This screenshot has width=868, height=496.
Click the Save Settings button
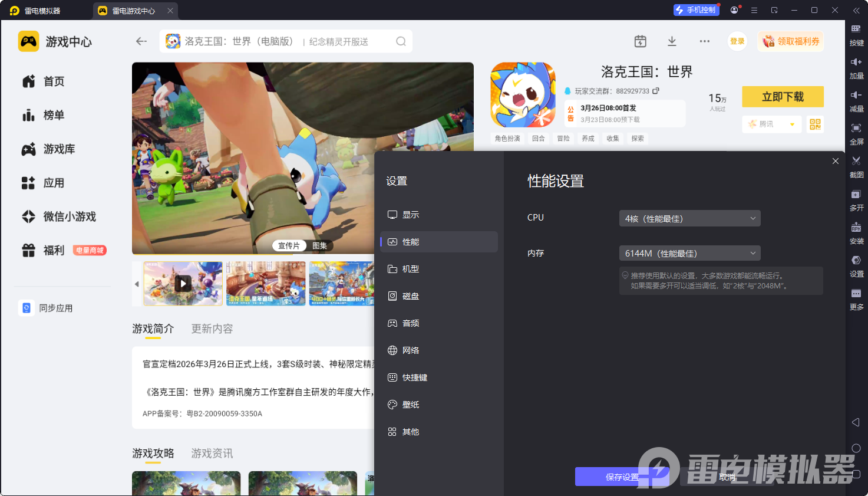(x=622, y=477)
